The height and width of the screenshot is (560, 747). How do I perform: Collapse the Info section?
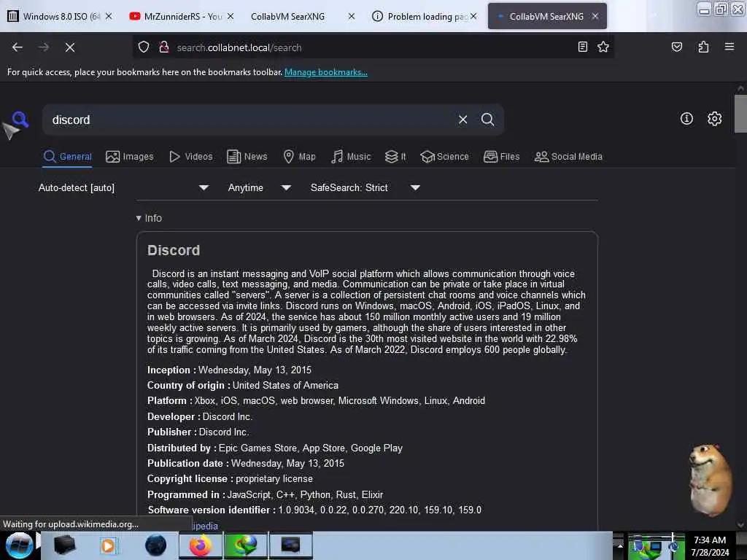[149, 218]
